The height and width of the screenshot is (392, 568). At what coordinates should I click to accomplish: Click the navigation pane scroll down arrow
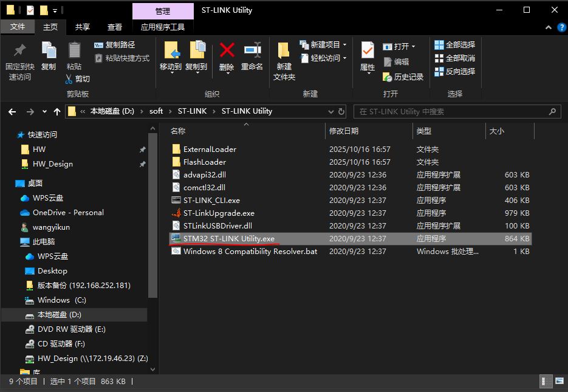pyautogui.click(x=152, y=369)
